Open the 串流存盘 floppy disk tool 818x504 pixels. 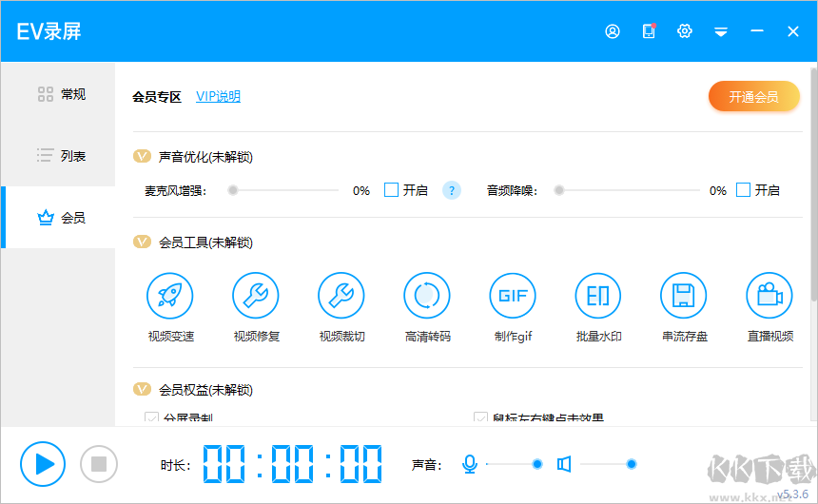[684, 296]
